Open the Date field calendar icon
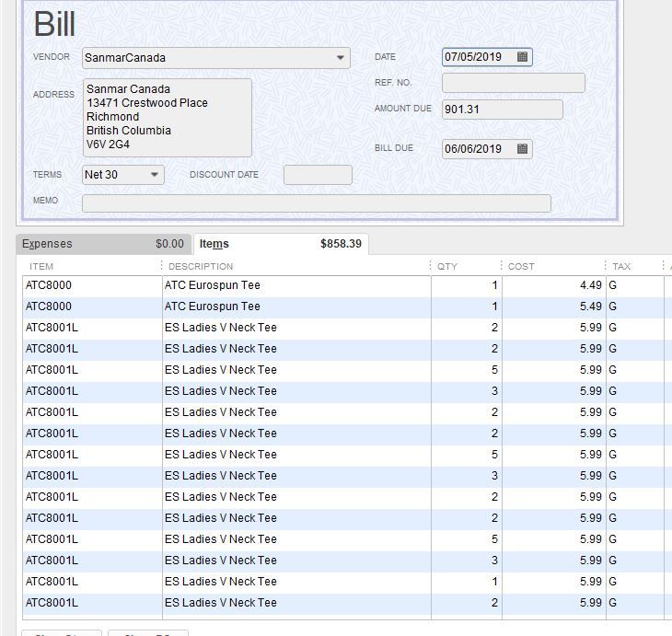 522,56
